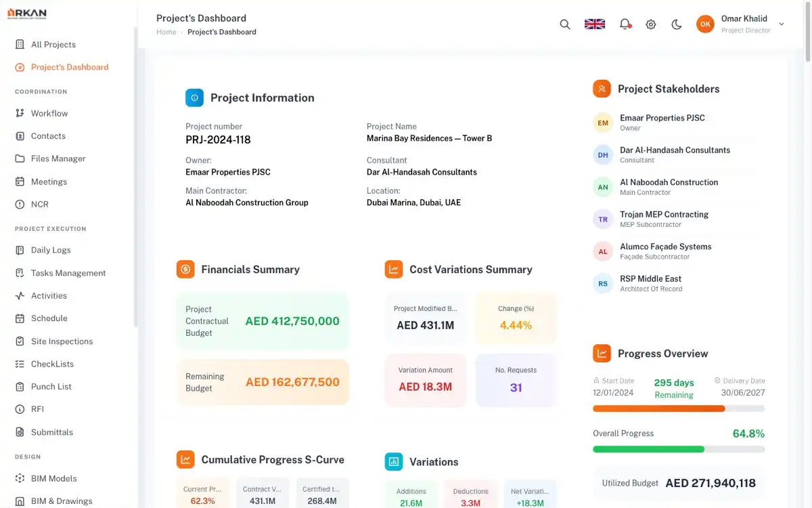Viewport: 812px width, 508px height.
Task: Click the NCR sidebar icon
Action: coord(20,205)
